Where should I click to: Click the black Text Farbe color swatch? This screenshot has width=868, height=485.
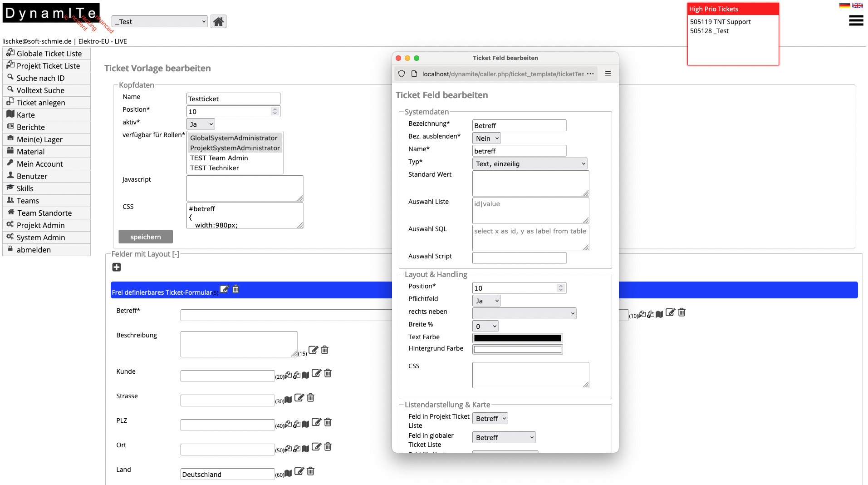click(517, 338)
